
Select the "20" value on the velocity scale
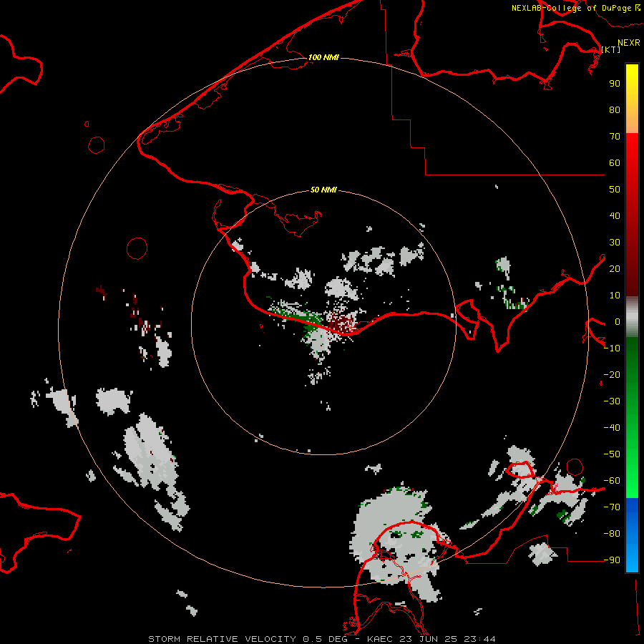[615, 268]
